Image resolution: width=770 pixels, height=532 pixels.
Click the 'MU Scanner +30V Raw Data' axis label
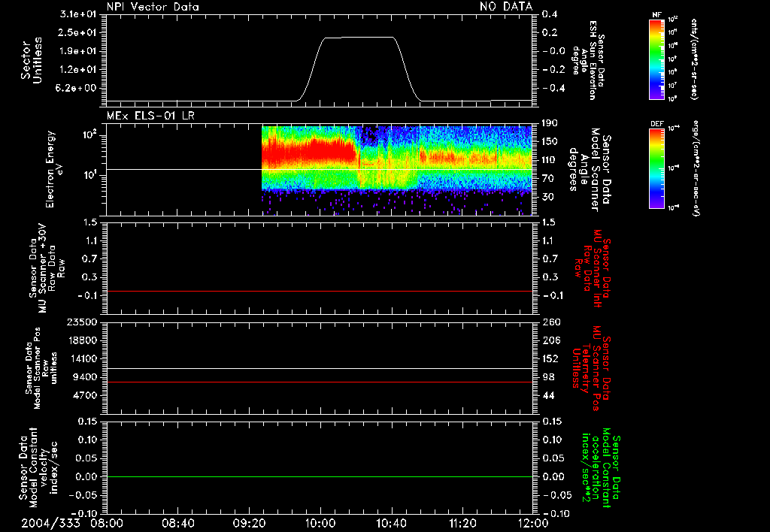pos(47,268)
